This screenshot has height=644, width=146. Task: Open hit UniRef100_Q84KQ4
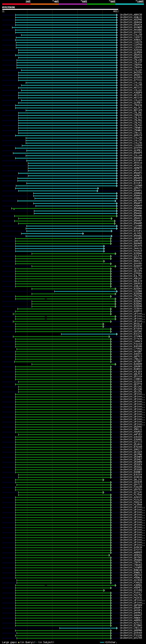click(x=131, y=22)
